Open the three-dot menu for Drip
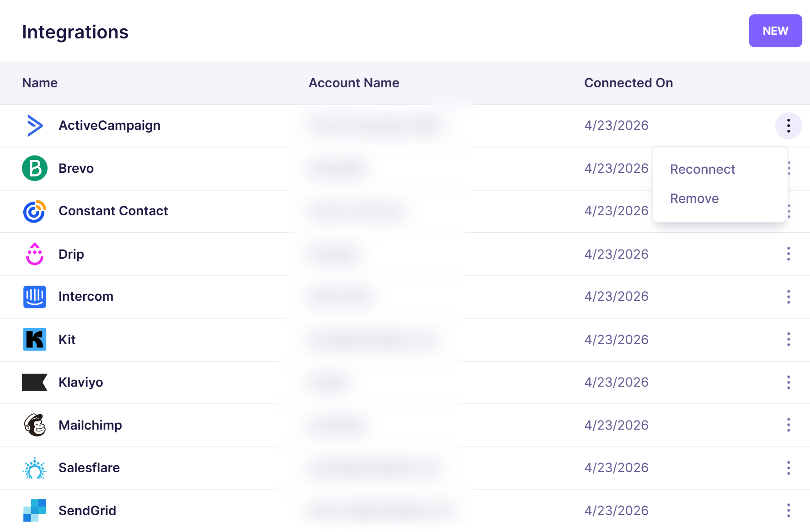Image resolution: width=810 pixels, height=532 pixels. click(789, 254)
